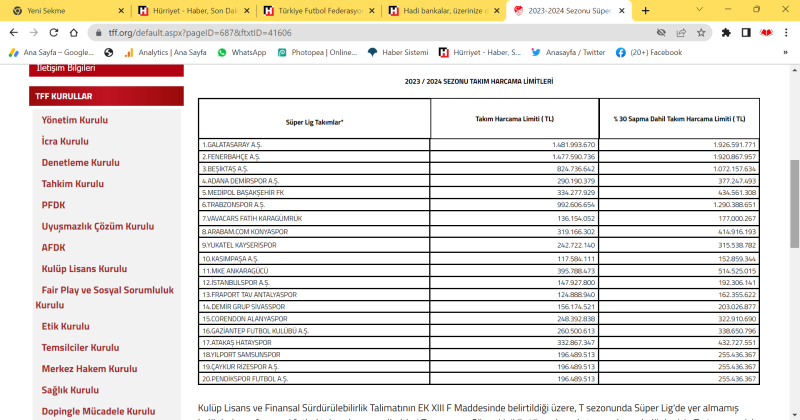The height and width of the screenshot is (420, 800).
Task: Open the Analytics | Ana Sayfa bookmark
Action: [x=165, y=53]
